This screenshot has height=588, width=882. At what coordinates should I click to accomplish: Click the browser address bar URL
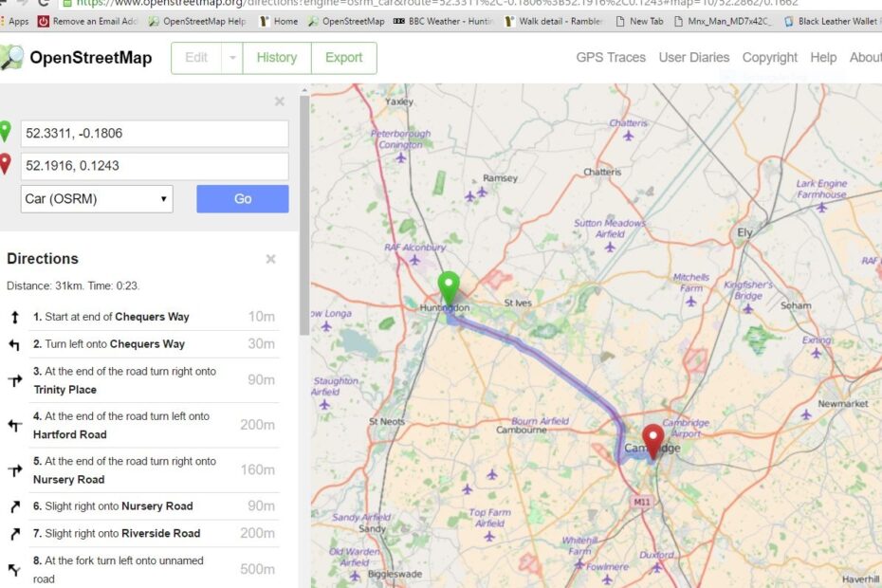436,3
